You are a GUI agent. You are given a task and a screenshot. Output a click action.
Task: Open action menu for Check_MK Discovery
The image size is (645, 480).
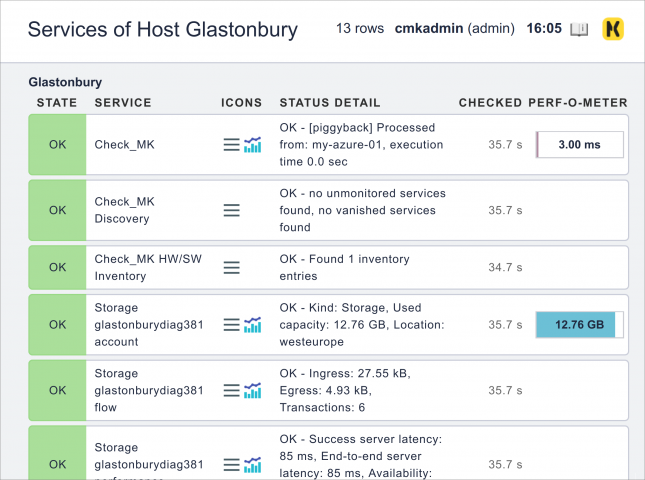coord(232,210)
